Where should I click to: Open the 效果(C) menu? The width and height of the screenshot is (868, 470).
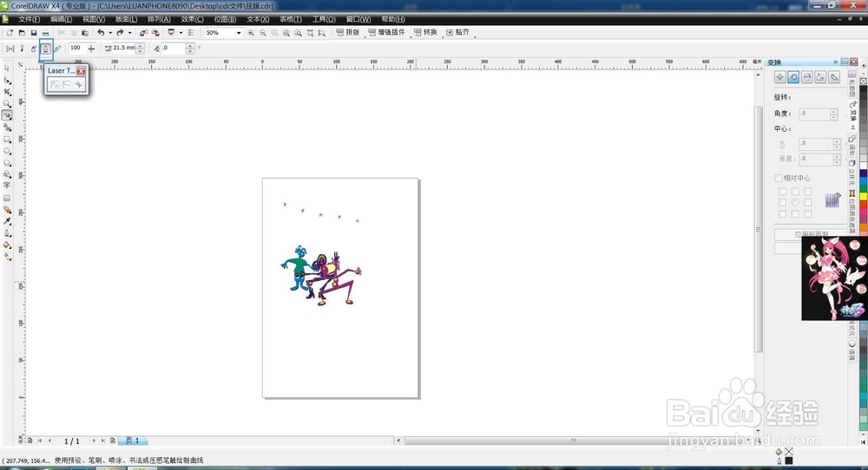click(192, 19)
